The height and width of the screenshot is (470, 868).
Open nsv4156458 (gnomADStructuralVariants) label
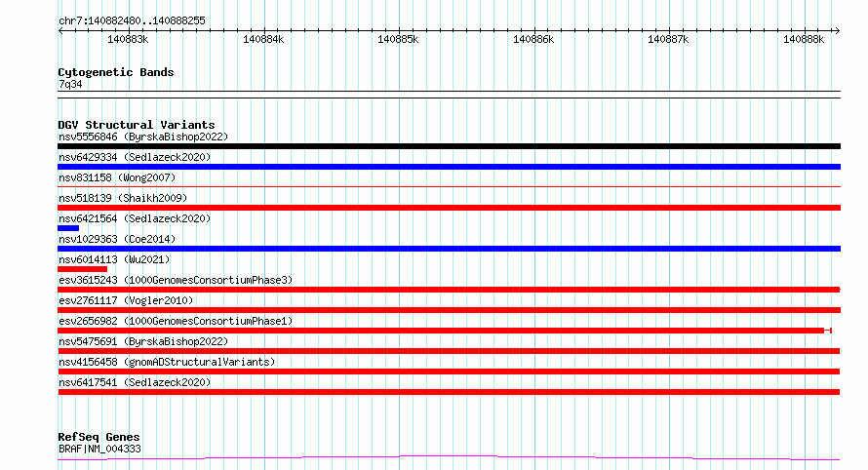pyautogui.click(x=167, y=362)
